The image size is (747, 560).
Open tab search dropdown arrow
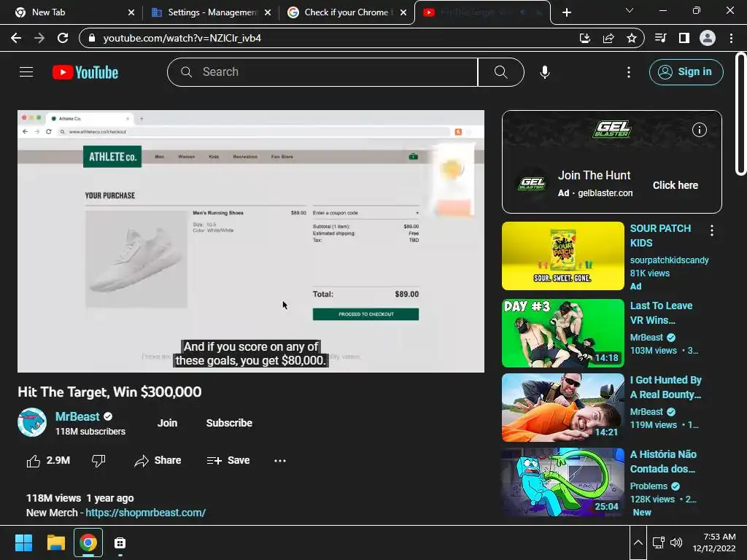tap(630, 10)
